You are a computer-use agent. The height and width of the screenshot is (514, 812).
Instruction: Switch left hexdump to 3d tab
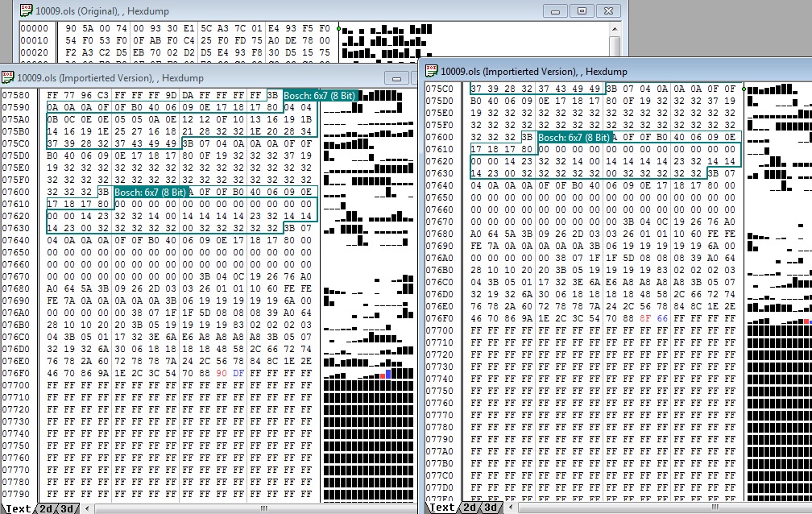point(68,508)
